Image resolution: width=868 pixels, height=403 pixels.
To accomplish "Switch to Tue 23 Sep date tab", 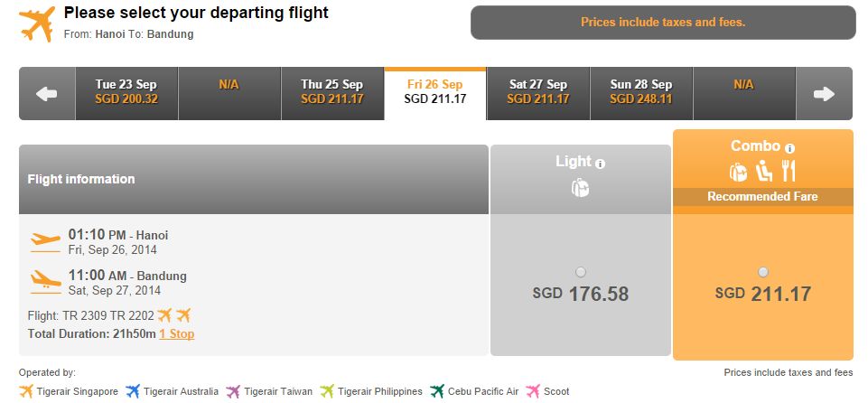I will coord(126,93).
